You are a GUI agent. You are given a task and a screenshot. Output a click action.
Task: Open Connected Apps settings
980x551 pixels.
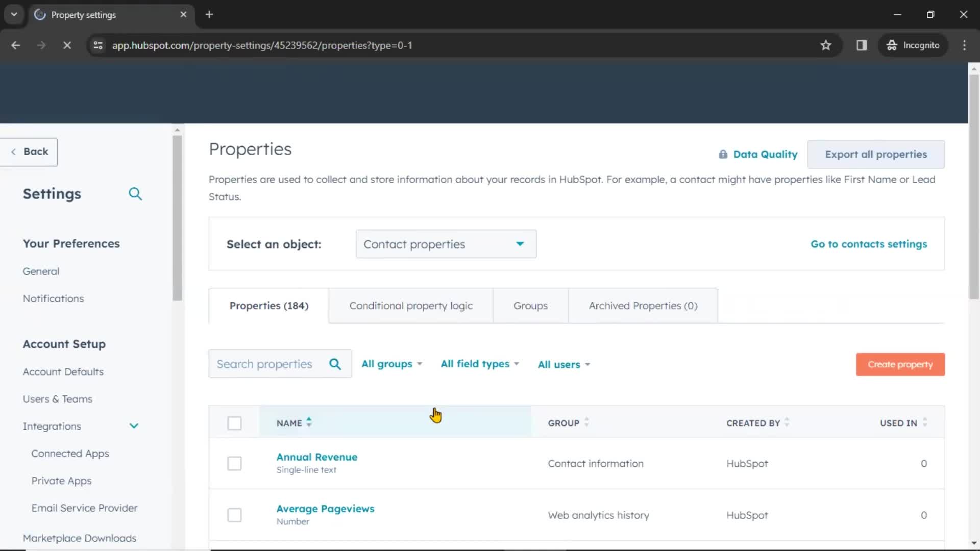[x=70, y=454]
